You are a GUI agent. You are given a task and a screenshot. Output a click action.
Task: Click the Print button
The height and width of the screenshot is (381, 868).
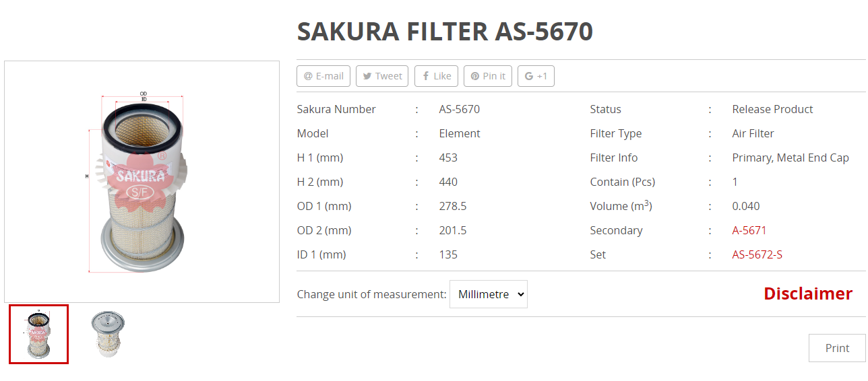click(837, 348)
